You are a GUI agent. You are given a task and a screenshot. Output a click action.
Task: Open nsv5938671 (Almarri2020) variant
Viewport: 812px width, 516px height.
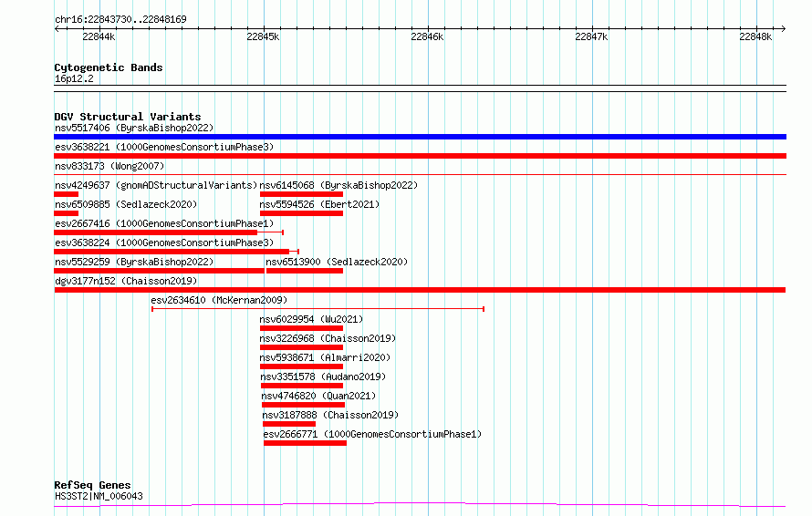point(325,357)
